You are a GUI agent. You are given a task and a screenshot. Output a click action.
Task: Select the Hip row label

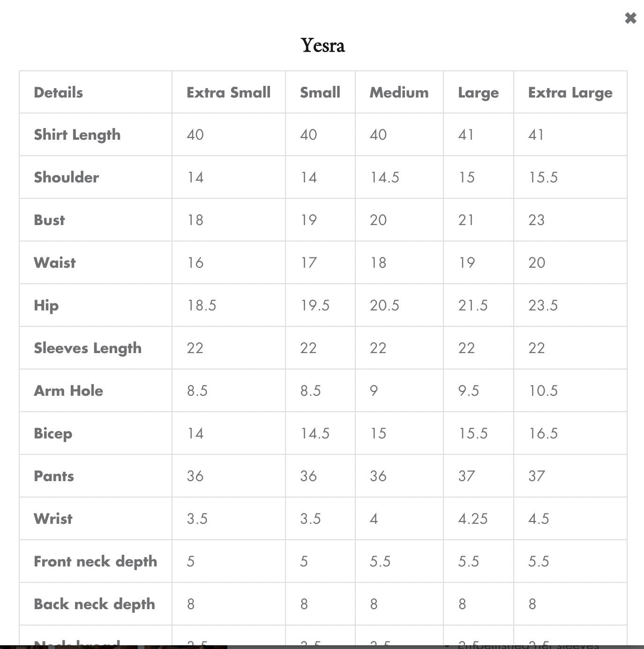[x=46, y=305]
